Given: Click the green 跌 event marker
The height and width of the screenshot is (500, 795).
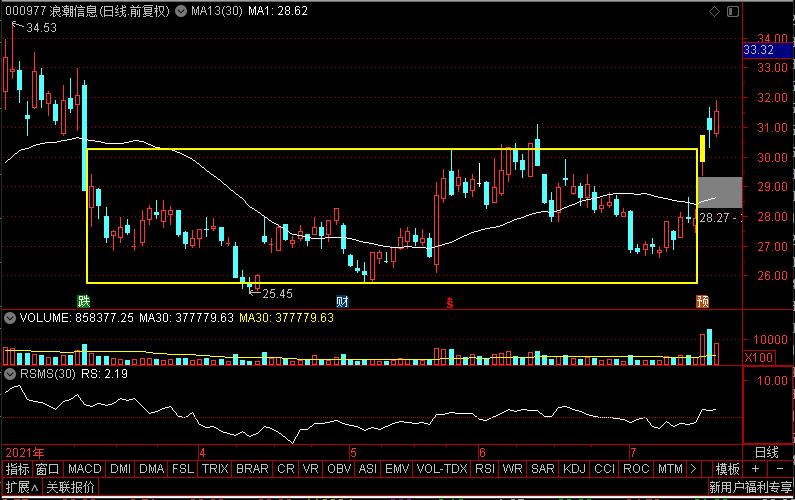Looking at the screenshot, I should click(x=85, y=300).
